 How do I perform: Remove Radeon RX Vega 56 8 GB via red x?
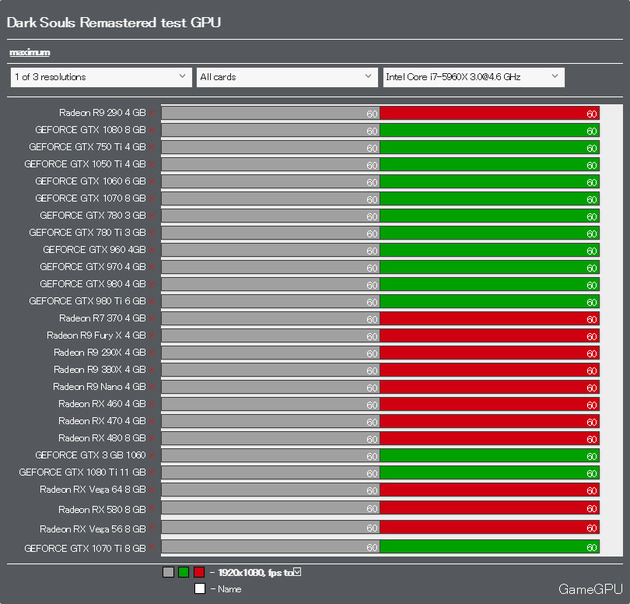pos(152,527)
